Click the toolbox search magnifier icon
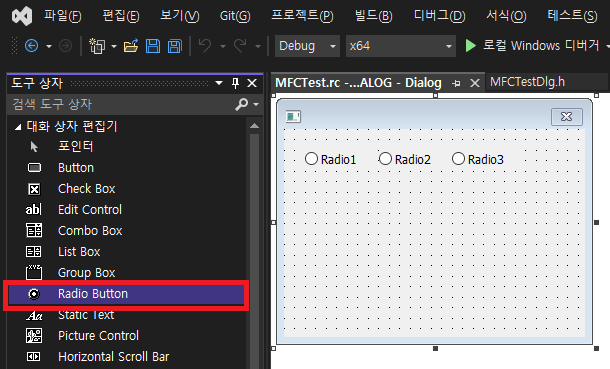Viewport: 610px width, 369px height. click(241, 104)
